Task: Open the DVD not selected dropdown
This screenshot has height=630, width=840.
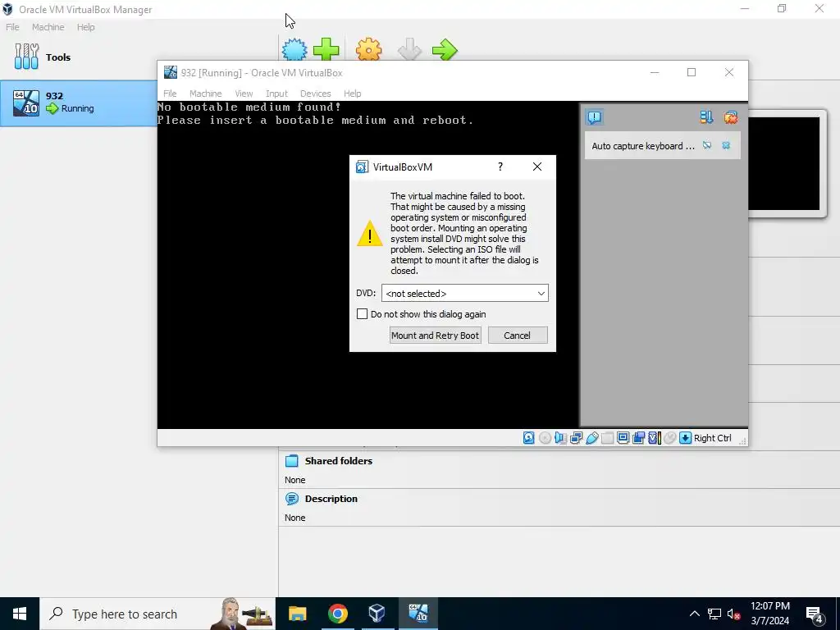Action: [464, 293]
